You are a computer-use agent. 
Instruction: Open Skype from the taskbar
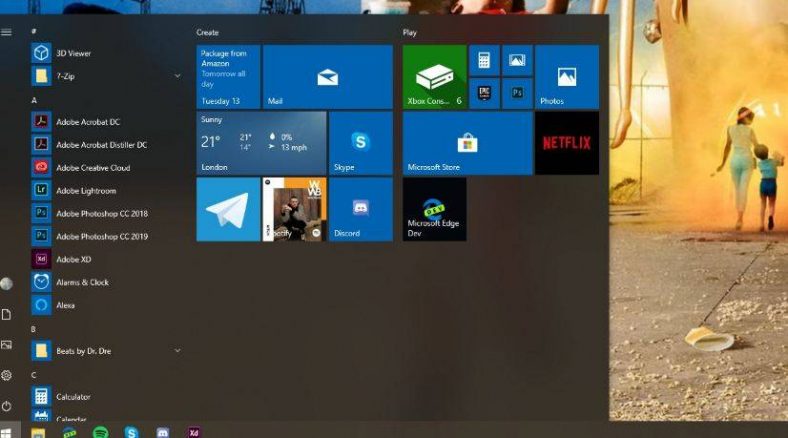click(x=131, y=432)
